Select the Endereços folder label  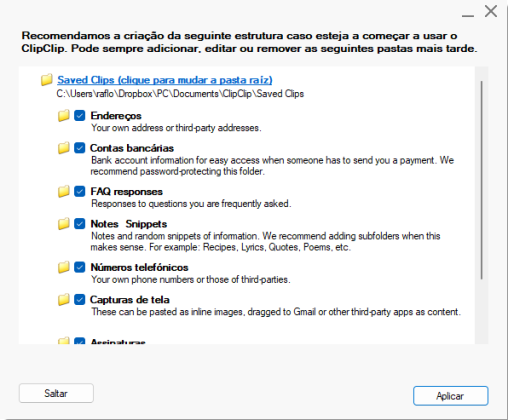click(x=116, y=116)
